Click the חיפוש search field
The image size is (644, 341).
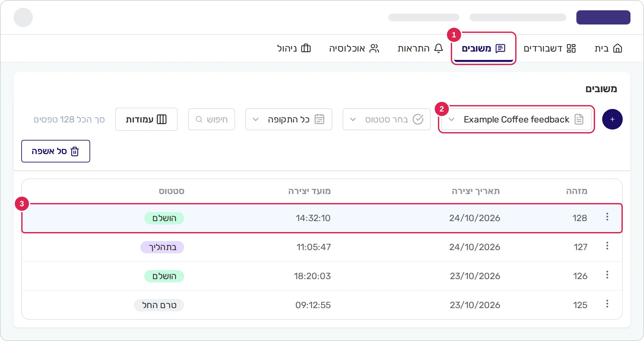tap(212, 119)
